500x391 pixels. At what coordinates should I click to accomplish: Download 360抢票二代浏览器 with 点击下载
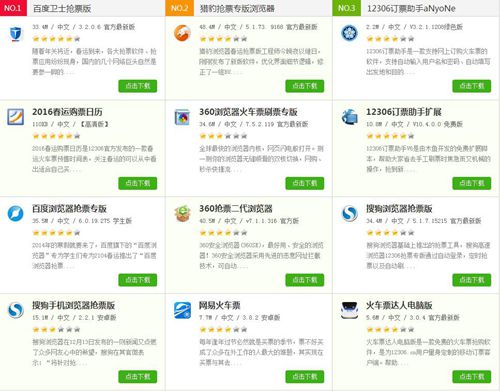[x=305, y=280]
